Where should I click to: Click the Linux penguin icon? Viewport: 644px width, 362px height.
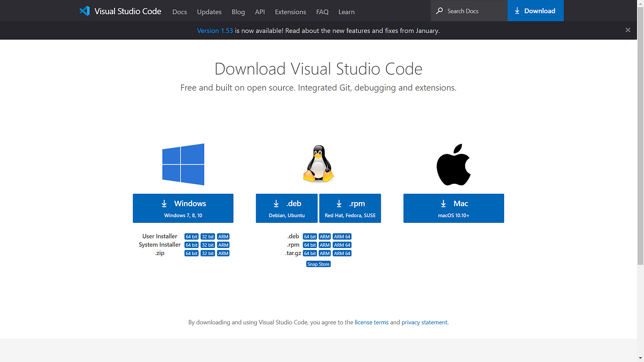[x=318, y=164]
